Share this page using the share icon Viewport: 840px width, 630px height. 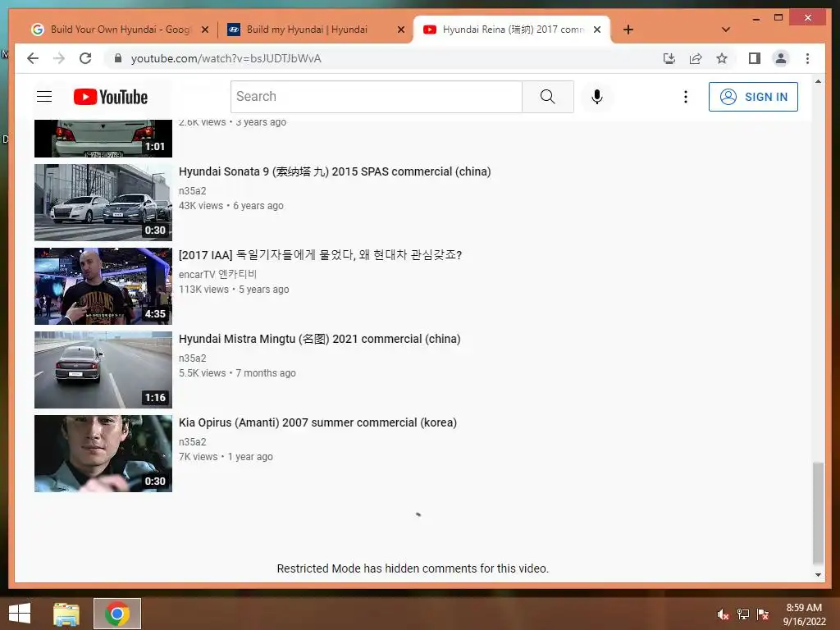coord(696,58)
